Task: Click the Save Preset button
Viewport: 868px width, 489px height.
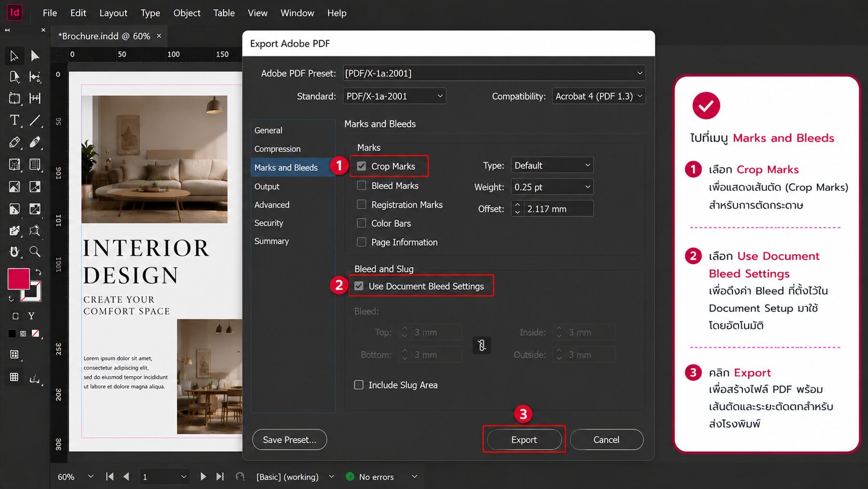Action: [x=290, y=440]
